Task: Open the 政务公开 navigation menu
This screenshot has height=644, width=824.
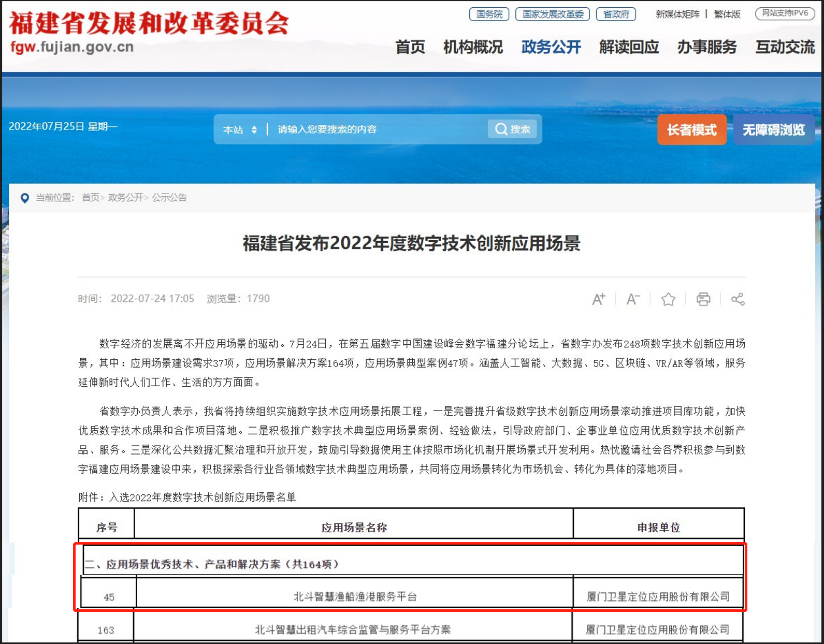Action: coord(551,47)
